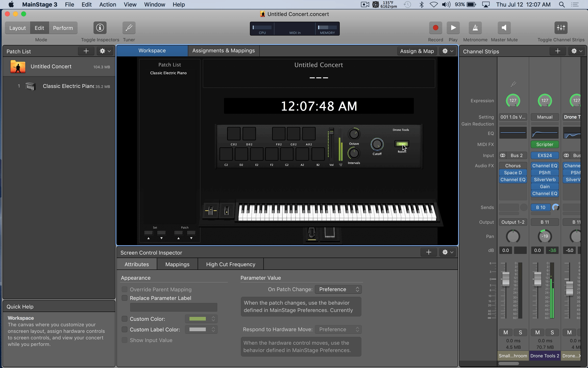The image size is (588, 368).
Task: Click the Toggle Channel Strips icon
Action: 561,28
